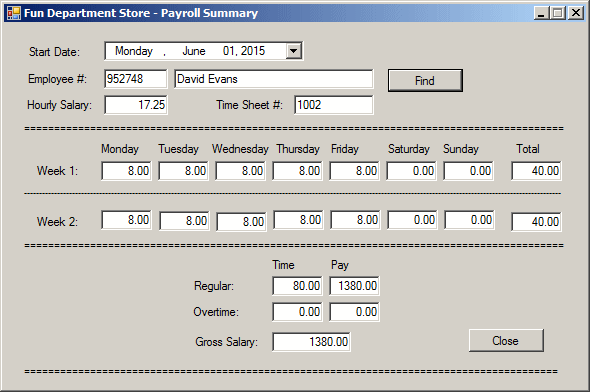Click the 'Employee #:' label
The image size is (590, 392).
(58, 79)
